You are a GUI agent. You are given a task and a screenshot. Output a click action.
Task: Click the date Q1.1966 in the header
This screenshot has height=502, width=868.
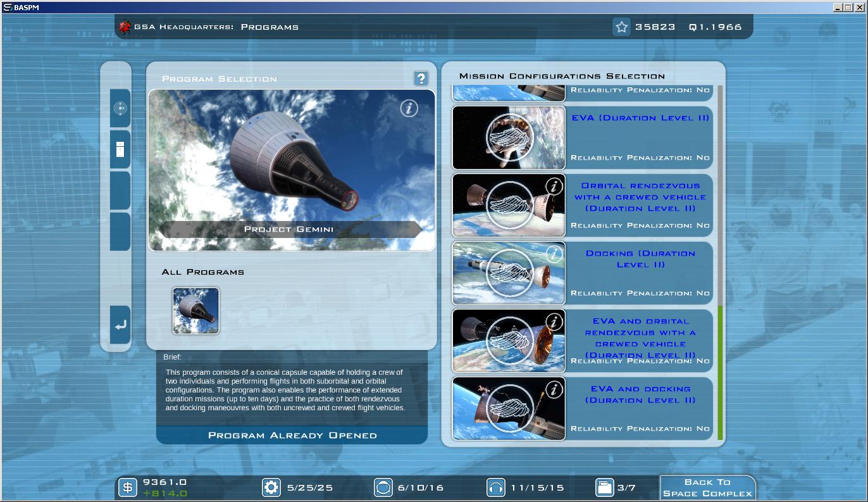click(x=716, y=27)
